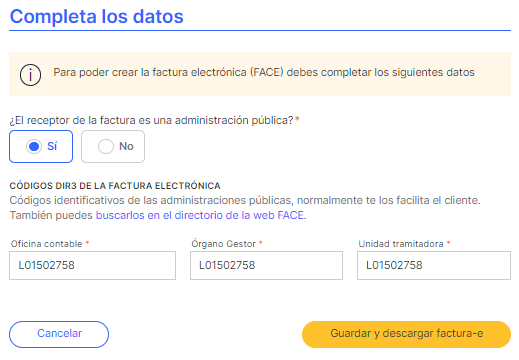Focus the Órgano Gestor input field
The width and height of the screenshot is (519, 360).
point(266,265)
